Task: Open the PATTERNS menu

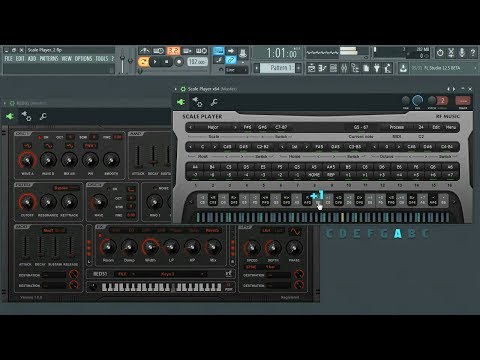Action: pos(49,59)
